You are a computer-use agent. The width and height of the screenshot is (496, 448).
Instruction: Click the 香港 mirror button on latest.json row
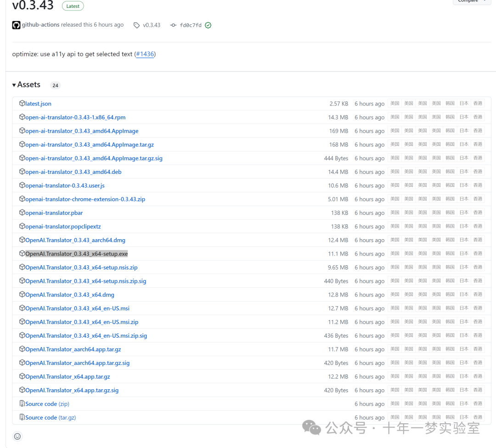[478, 103]
